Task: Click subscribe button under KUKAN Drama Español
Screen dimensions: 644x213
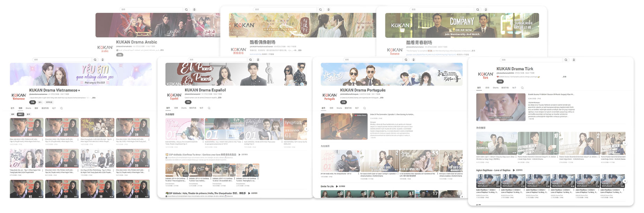Action: tap(188, 102)
